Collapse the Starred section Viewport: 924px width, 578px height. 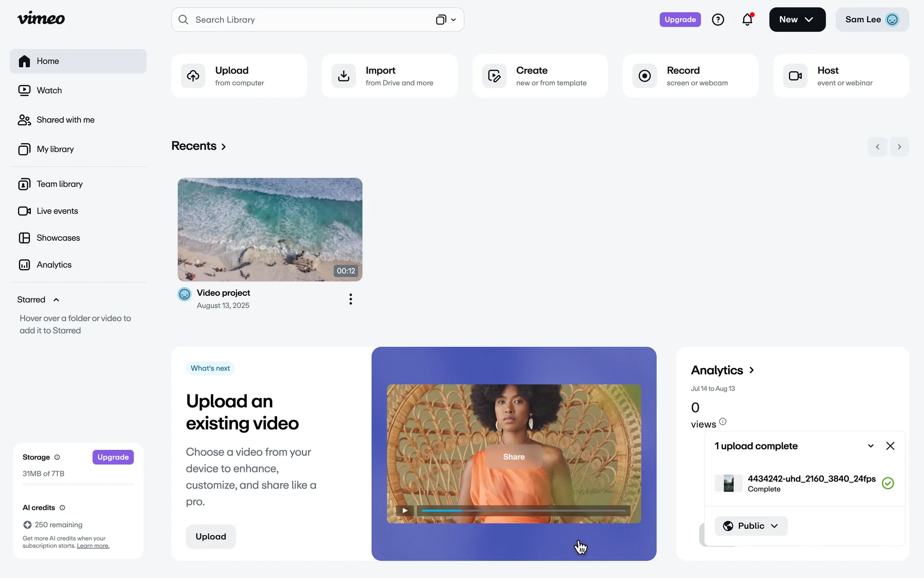click(56, 300)
